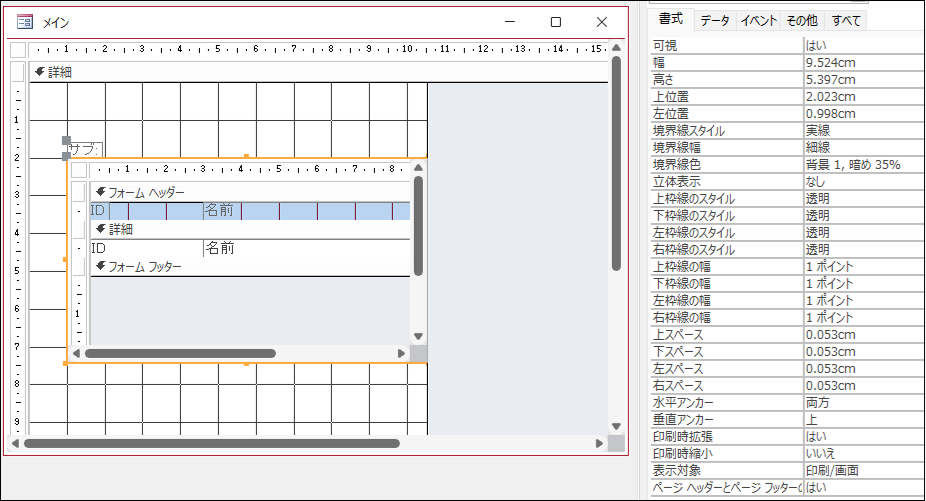Click the subform selector box at its ruler corner
The height and width of the screenshot is (501, 926).
coord(79,170)
